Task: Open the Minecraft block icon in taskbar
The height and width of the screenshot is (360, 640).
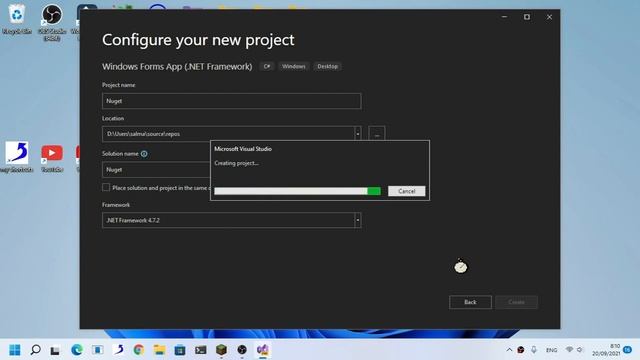Action: click(x=221, y=350)
